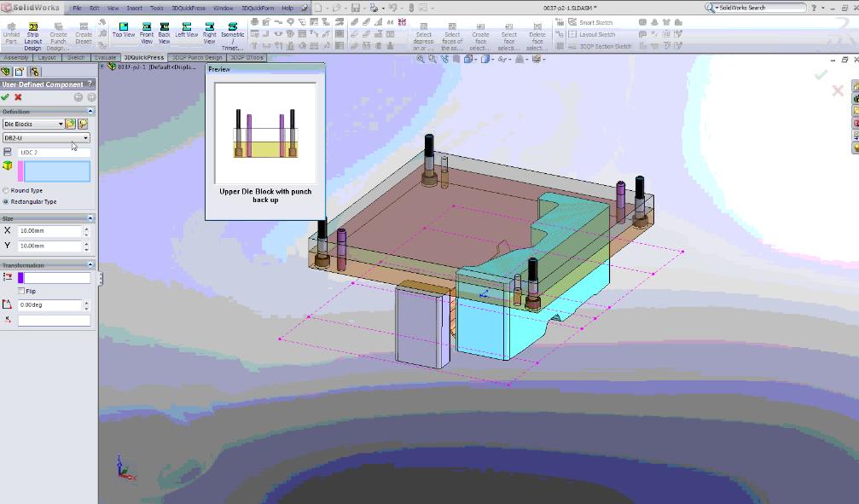Image resolution: width=859 pixels, height=504 pixels.
Task: Click the Upper Die Block preview thumbnail
Action: 265,133
